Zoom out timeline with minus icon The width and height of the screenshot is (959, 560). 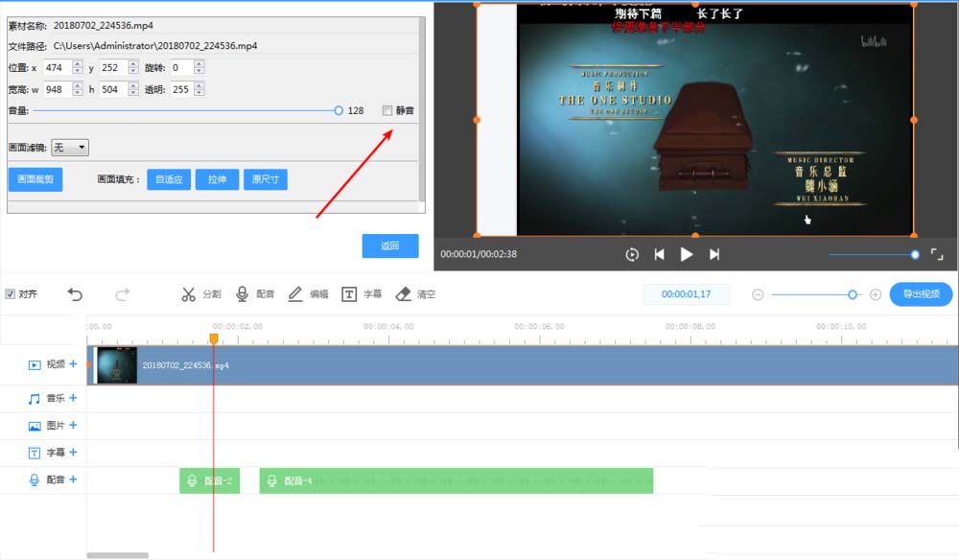[x=758, y=294]
